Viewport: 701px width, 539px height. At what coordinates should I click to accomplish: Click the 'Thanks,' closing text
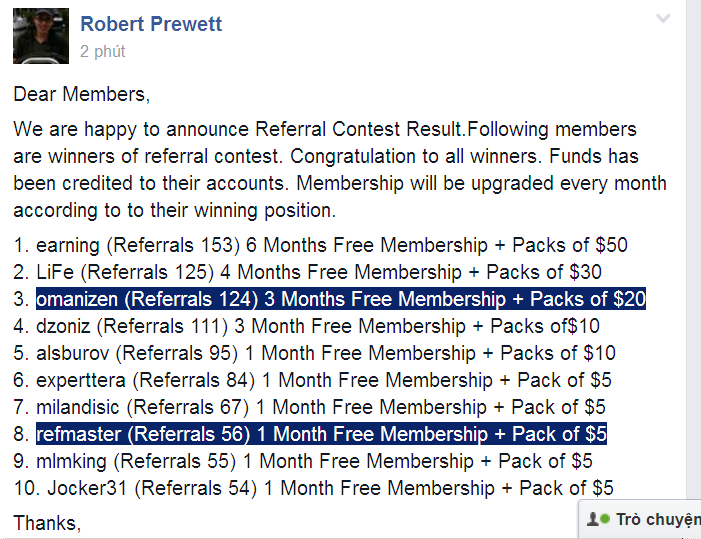click(47, 522)
